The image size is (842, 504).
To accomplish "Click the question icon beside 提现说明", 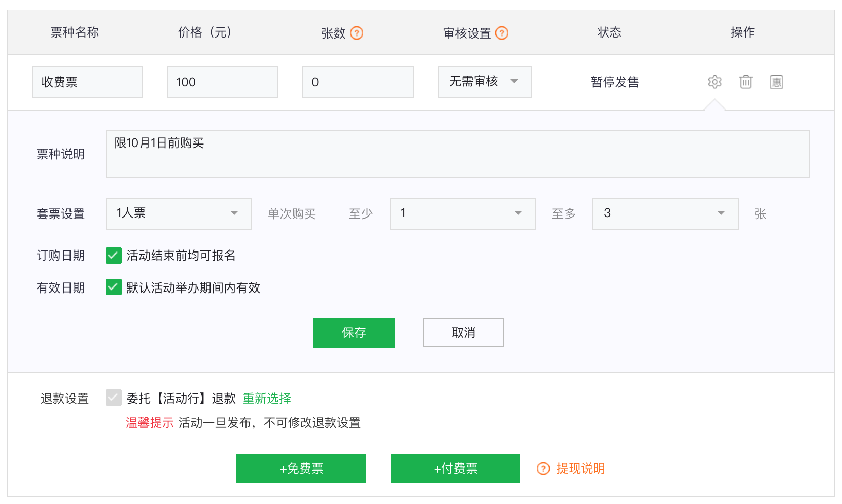I will click(x=543, y=469).
